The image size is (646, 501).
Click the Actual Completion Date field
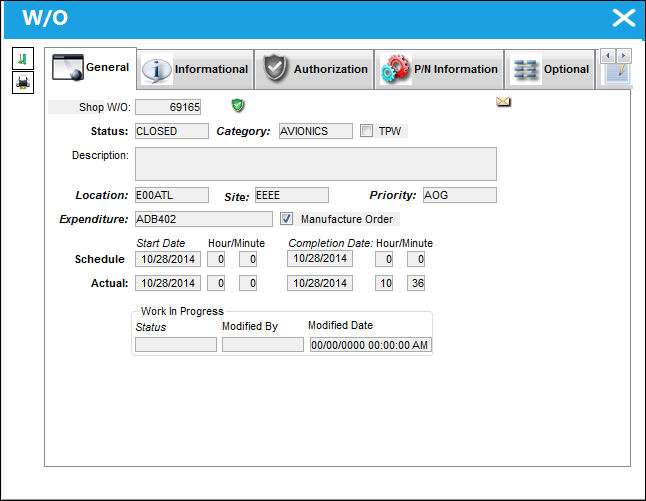[x=320, y=283]
